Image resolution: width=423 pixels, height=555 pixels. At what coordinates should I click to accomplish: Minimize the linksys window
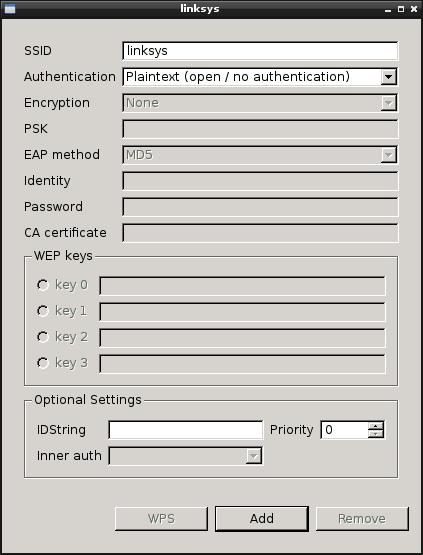[388, 10]
